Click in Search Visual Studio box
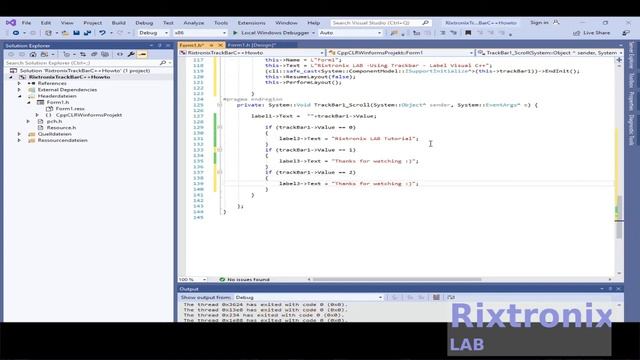 380,23
